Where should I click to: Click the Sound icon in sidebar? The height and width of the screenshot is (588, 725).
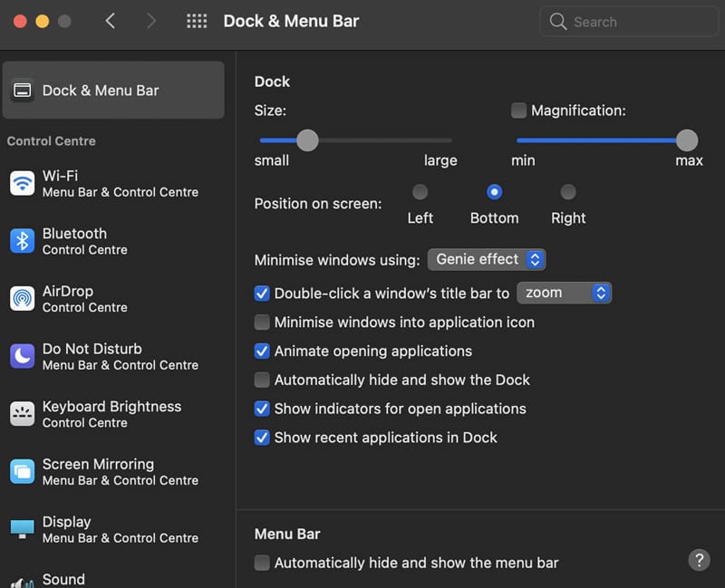point(22,583)
